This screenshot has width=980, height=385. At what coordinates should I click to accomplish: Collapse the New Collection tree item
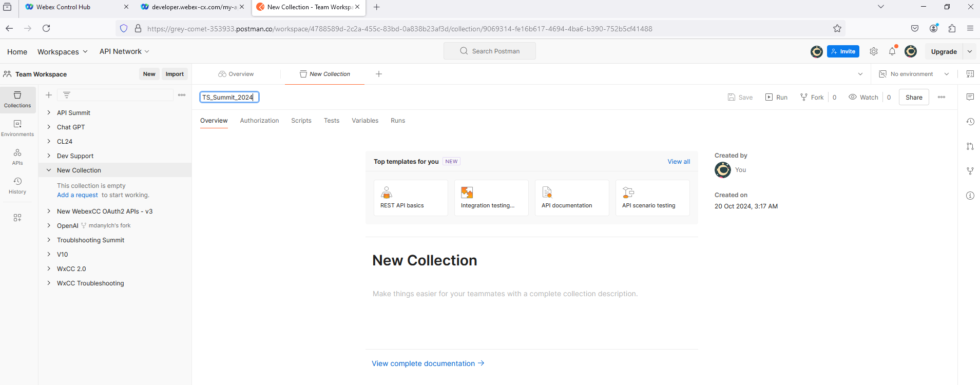coord(49,170)
